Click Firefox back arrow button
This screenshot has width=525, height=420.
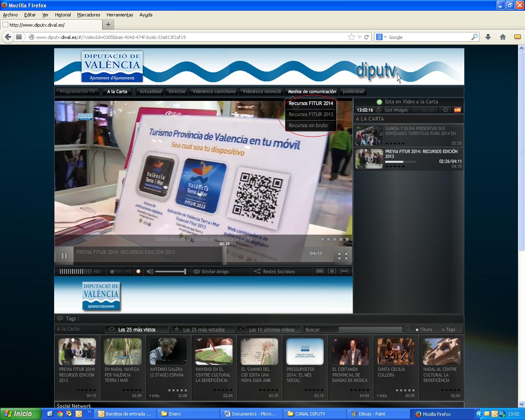pyautogui.click(x=8, y=37)
